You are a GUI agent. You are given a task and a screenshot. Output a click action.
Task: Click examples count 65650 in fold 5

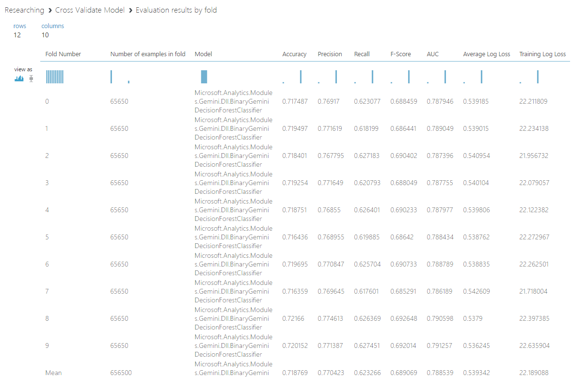119,237
